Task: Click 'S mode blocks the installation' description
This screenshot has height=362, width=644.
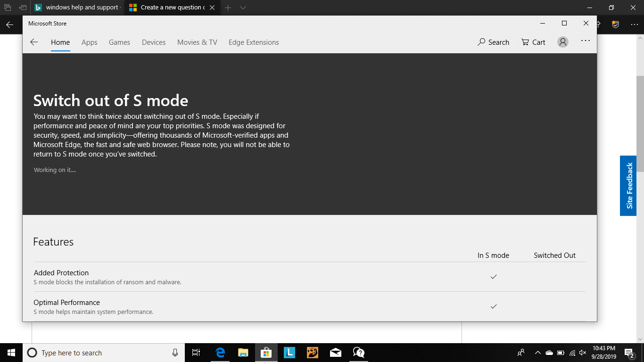Action: (107, 282)
